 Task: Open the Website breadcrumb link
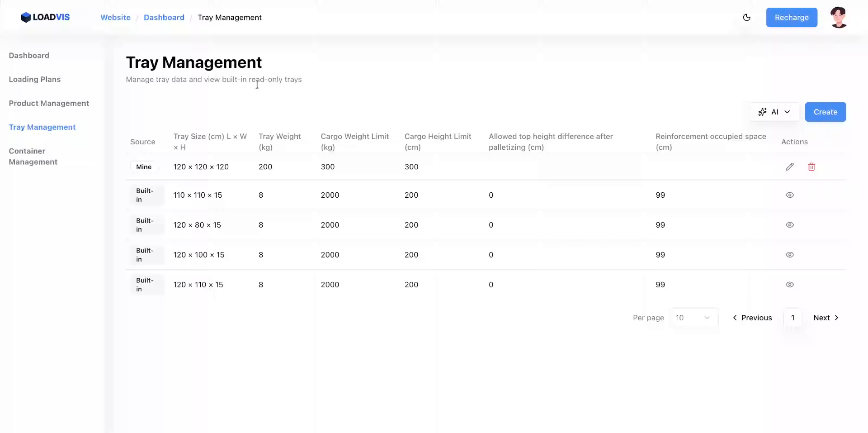click(115, 17)
